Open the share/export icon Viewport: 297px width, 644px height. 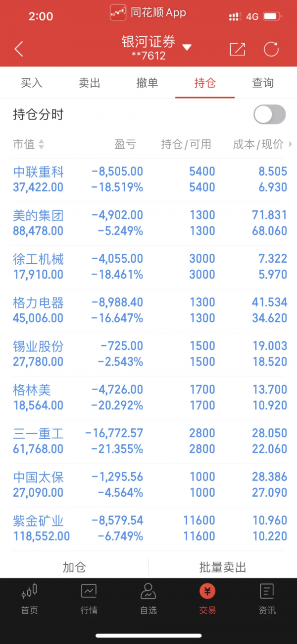point(238,49)
